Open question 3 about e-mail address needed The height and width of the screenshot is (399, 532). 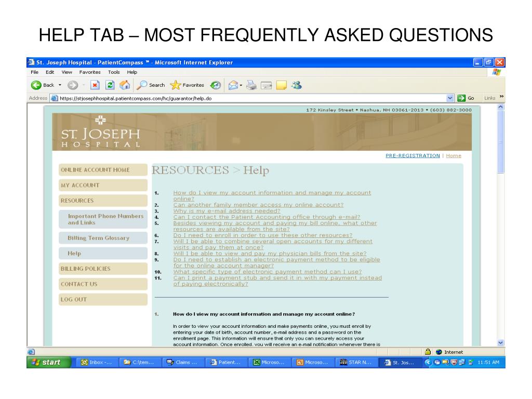pos(227,211)
